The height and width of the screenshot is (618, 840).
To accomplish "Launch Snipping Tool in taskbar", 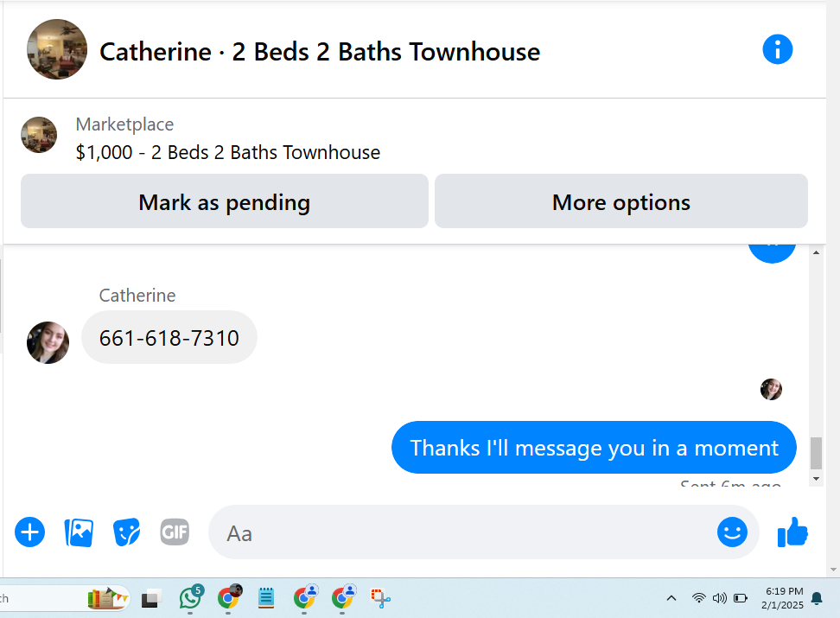I will coord(380,598).
